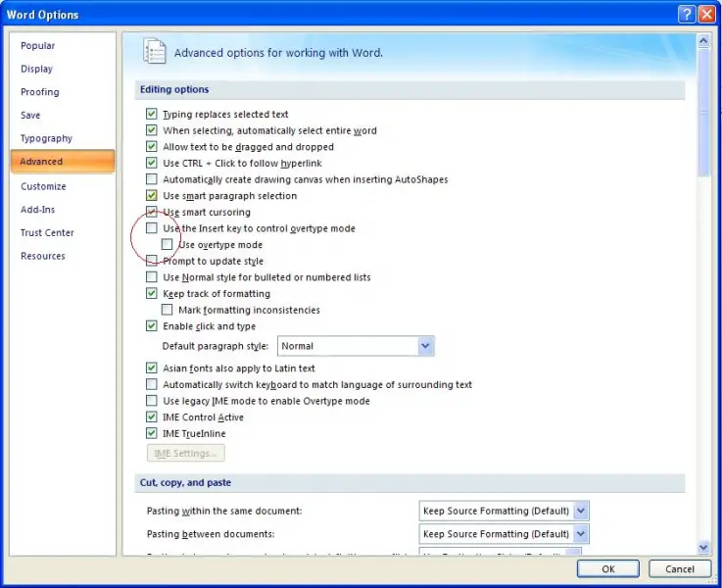Screen dimensions: 722x588
Task: Uncheck Typing replaces selected text
Action: pos(152,114)
